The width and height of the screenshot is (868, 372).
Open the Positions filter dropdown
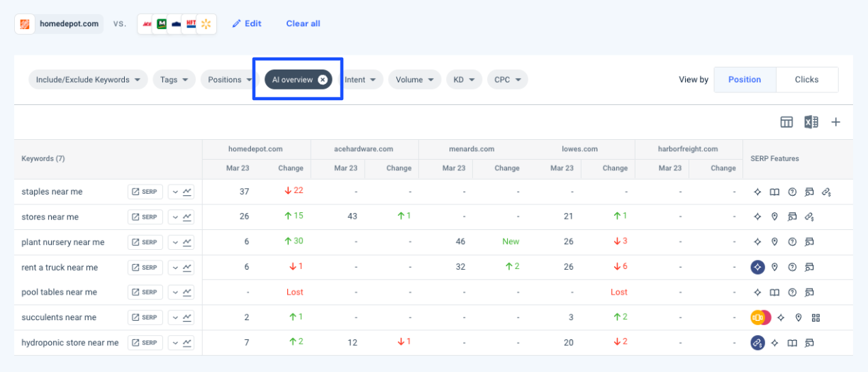click(x=230, y=80)
